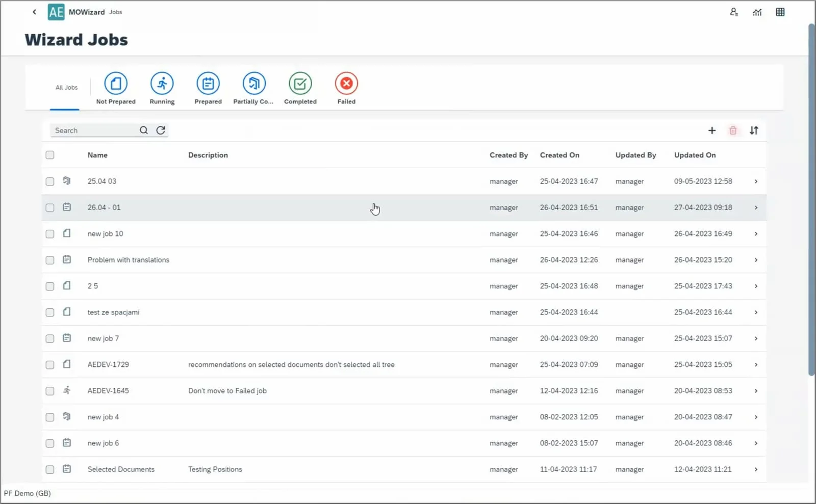Open the user profile icon
The height and width of the screenshot is (504, 816).
tap(734, 12)
